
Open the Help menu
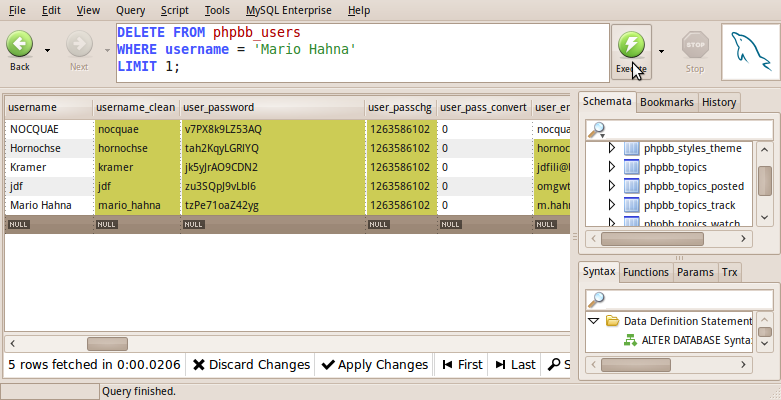pyautogui.click(x=359, y=10)
